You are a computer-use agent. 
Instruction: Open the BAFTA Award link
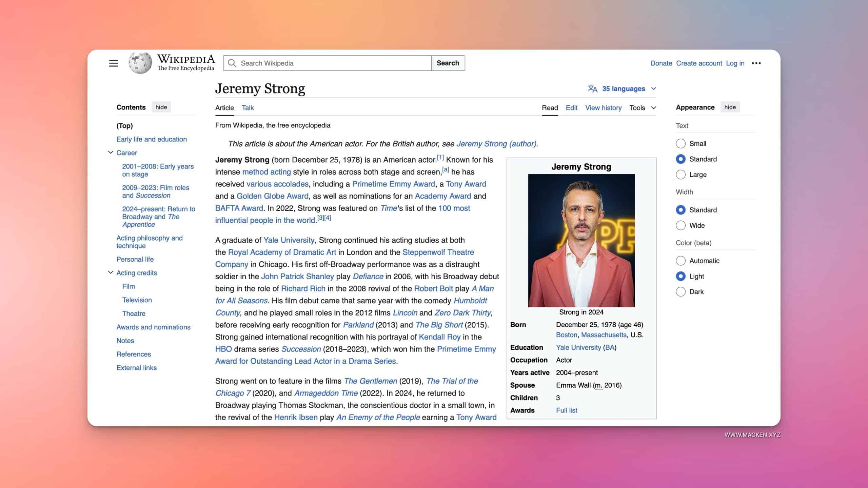[x=239, y=208]
